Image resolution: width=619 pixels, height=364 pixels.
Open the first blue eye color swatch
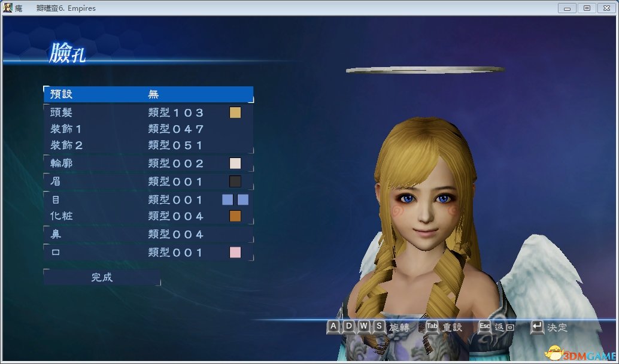[x=227, y=200]
